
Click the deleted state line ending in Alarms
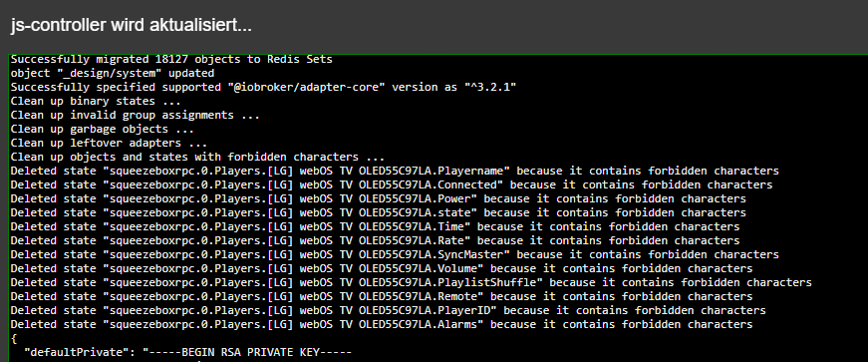coord(382,324)
